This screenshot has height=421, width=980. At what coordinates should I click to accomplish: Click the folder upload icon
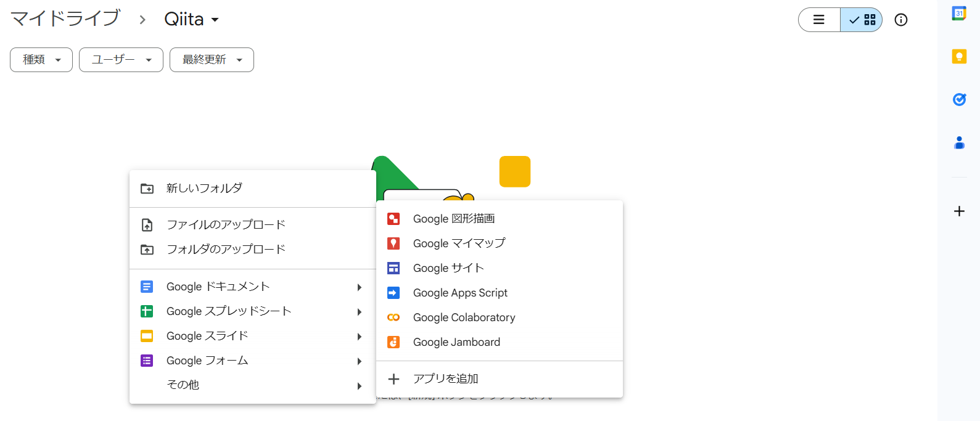pos(147,250)
